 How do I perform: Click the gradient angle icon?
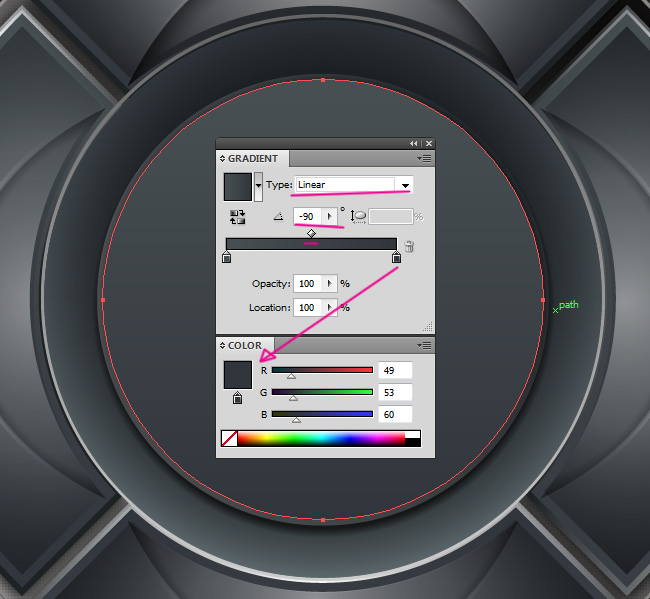click(279, 216)
